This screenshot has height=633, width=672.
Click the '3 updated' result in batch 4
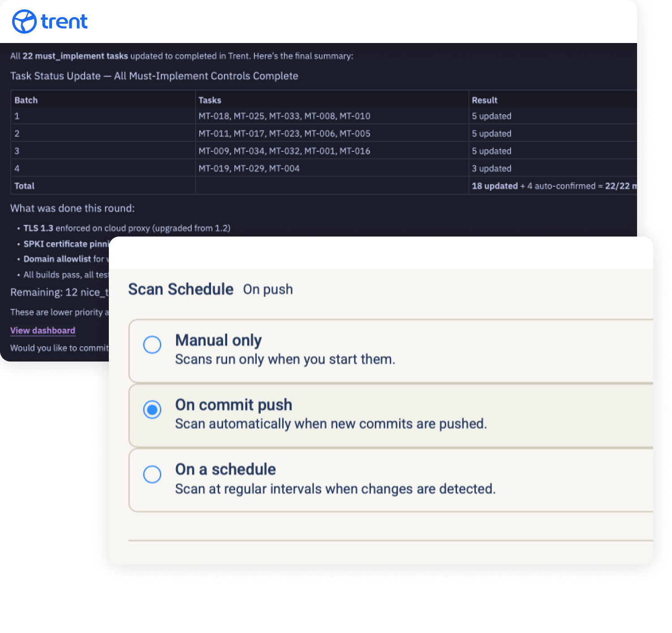(x=491, y=168)
